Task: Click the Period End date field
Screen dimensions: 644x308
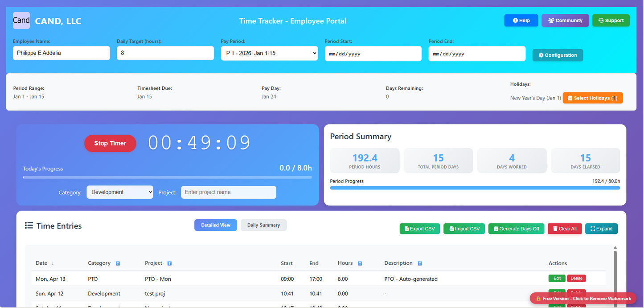Action: click(477, 54)
